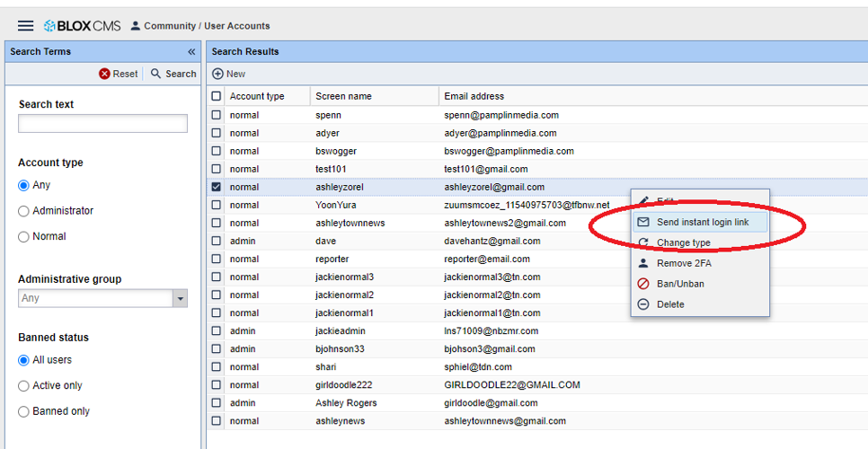The height and width of the screenshot is (449, 868).
Task: Add a new user with New
Action: point(229,74)
